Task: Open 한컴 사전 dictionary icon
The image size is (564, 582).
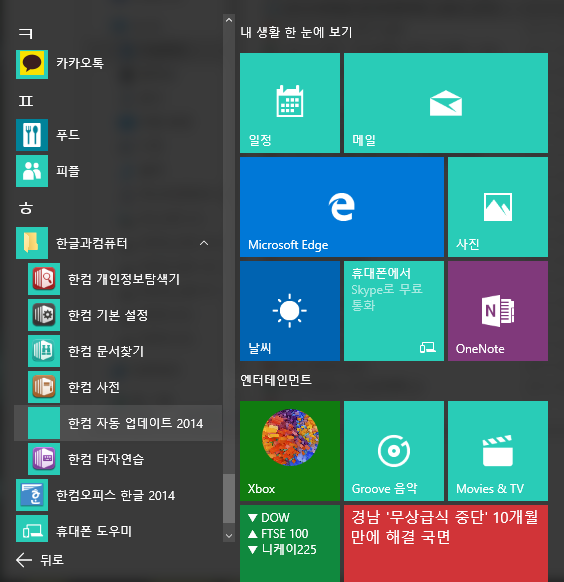Action: [44, 387]
